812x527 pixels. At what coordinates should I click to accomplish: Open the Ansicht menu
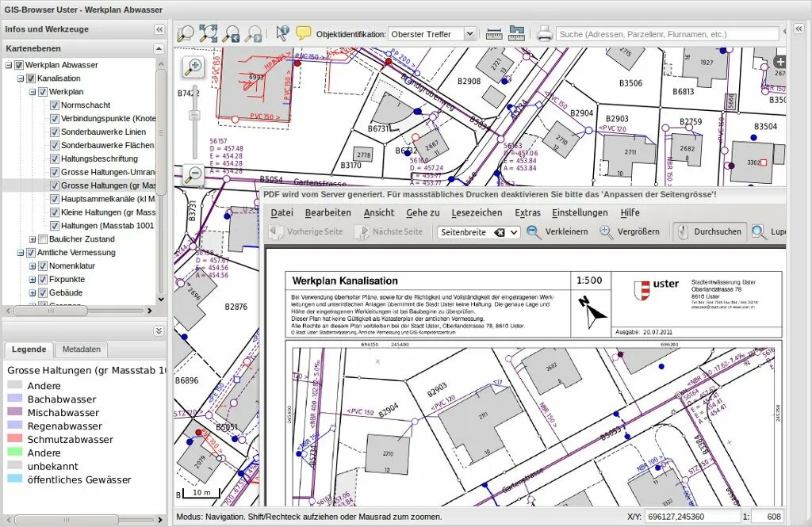coord(378,212)
